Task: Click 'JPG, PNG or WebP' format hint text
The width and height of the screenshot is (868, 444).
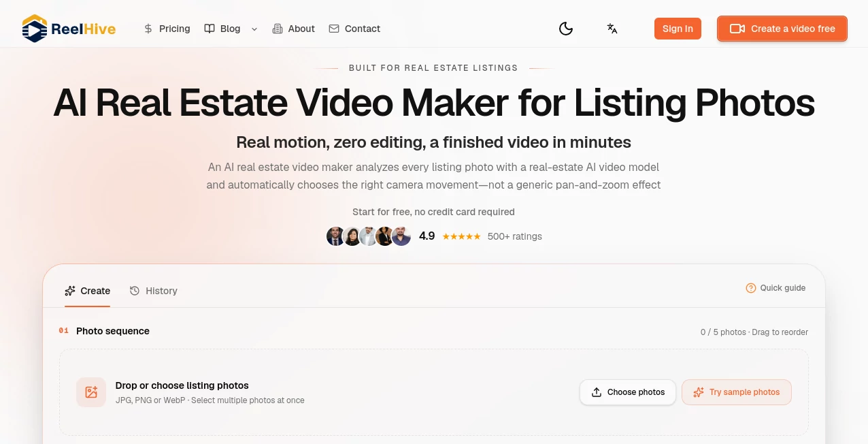Action: coord(210,400)
